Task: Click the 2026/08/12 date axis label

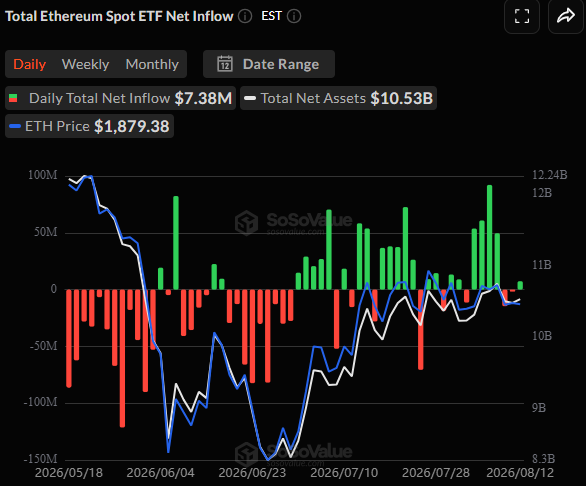Action: click(520, 473)
